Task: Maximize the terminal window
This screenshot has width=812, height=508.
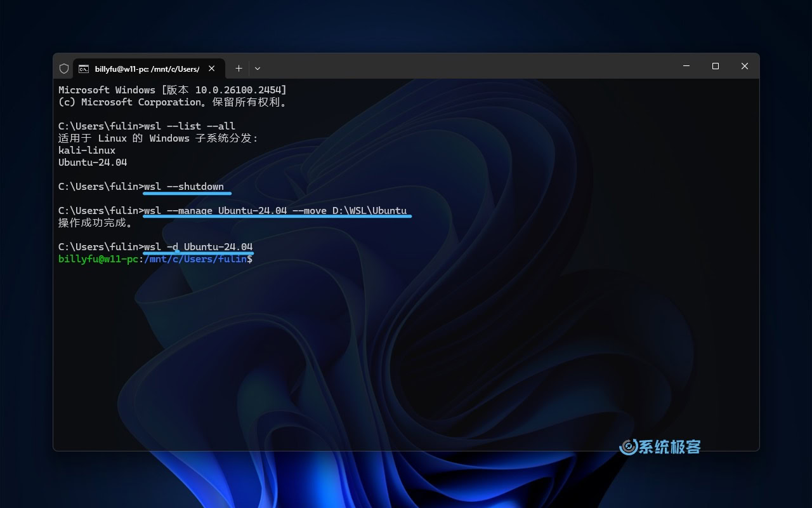Action: coord(716,66)
